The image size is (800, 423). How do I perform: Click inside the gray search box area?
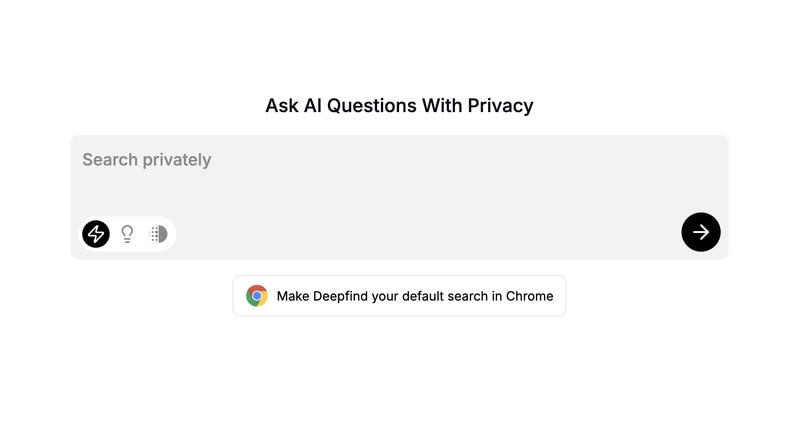click(400, 190)
